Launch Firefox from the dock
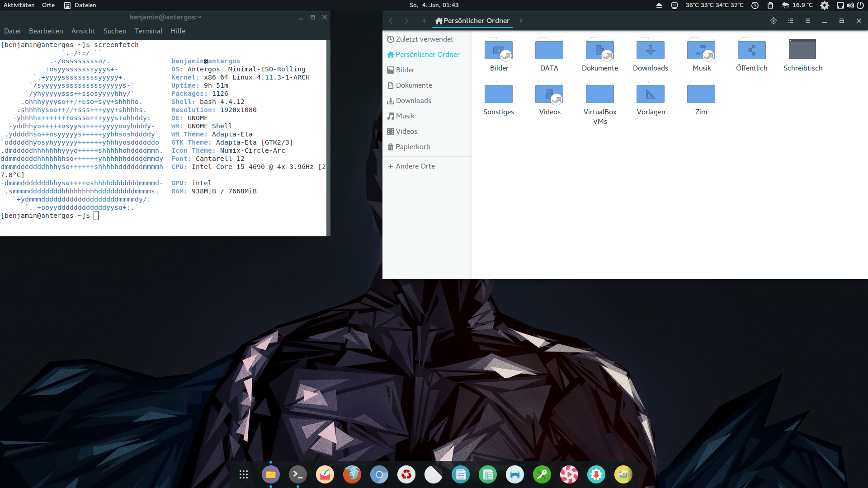 [352, 474]
